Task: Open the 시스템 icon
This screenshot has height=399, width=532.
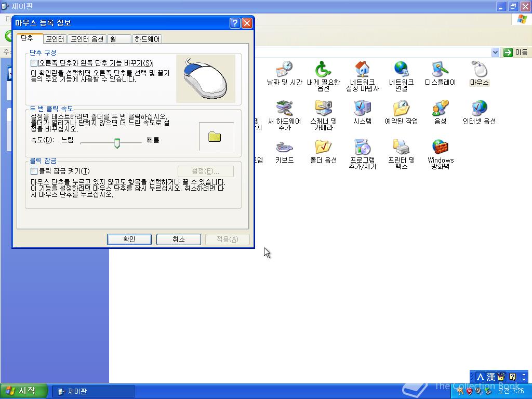Action: point(362,113)
